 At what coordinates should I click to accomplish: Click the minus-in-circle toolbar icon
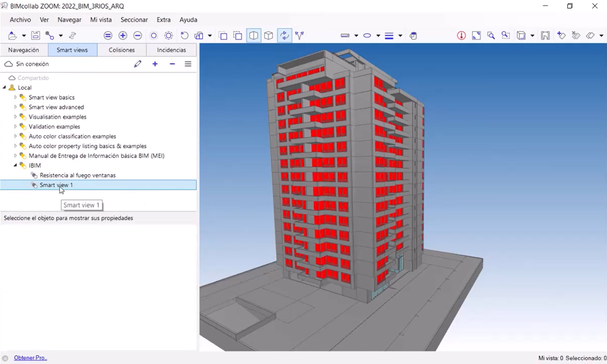coord(138,35)
